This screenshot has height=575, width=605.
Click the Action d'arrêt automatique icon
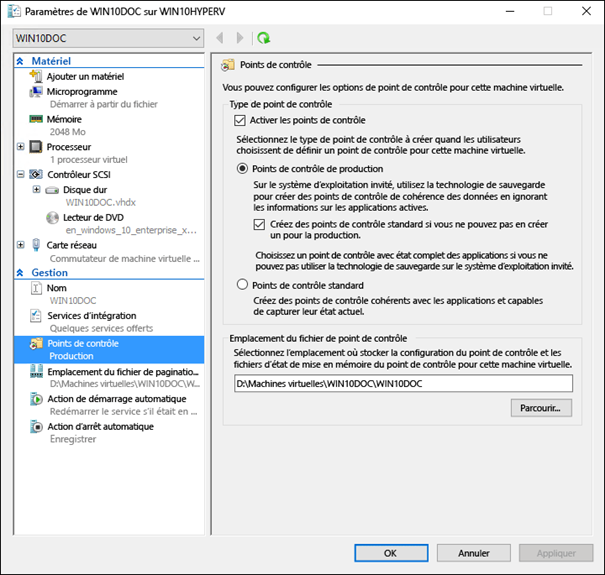36,427
